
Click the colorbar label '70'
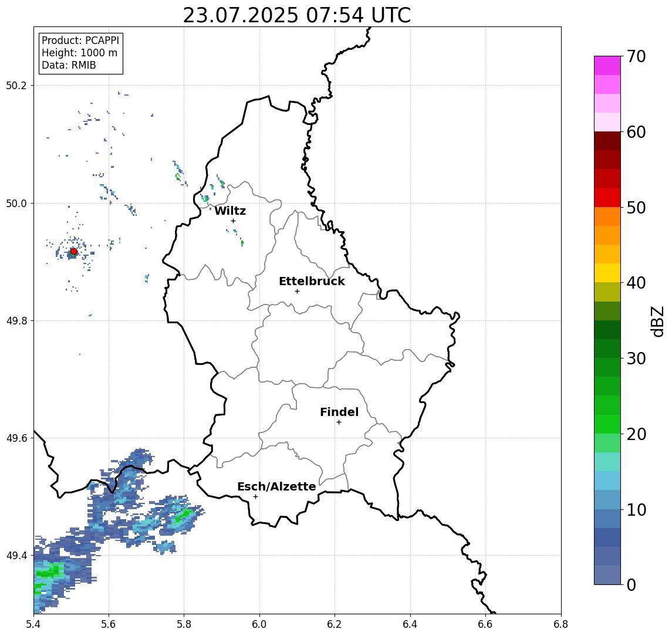coord(636,56)
